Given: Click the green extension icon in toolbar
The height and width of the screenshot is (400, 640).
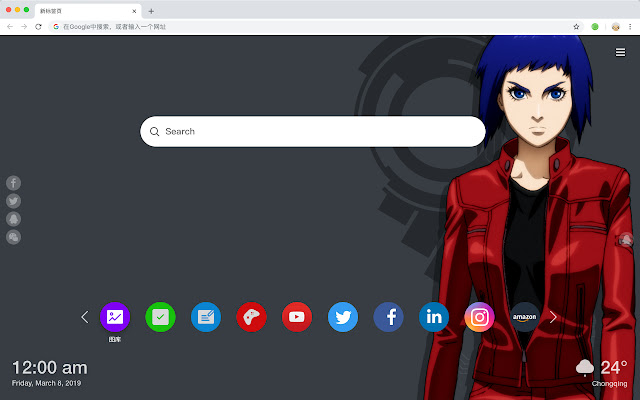Looking at the screenshot, I should tap(595, 27).
